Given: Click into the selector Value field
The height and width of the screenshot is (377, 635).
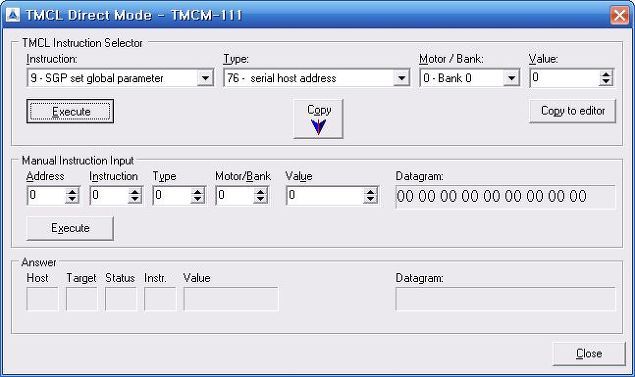Looking at the screenshot, I should pyautogui.click(x=565, y=78).
